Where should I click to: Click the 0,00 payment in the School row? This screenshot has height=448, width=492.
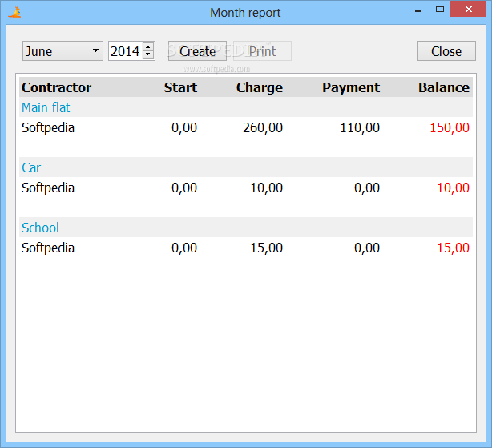[x=367, y=248]
